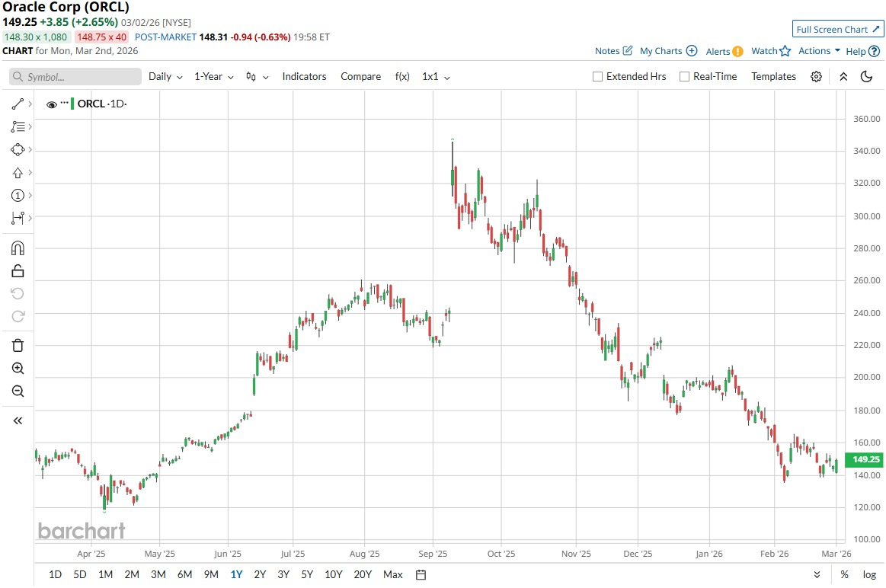Open the 1x1 grid layout dropdown
This screenshot has width=886, height=588.
(437, 77)
